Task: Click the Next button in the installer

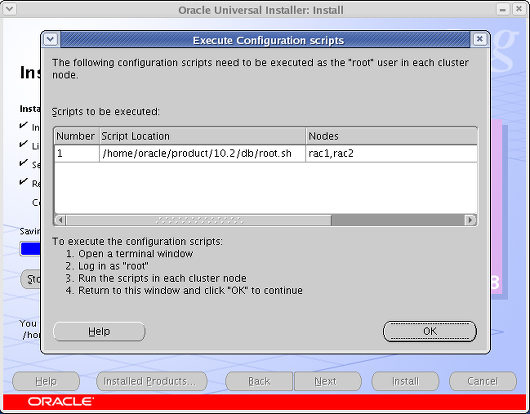Action: (x=328, y=381)
